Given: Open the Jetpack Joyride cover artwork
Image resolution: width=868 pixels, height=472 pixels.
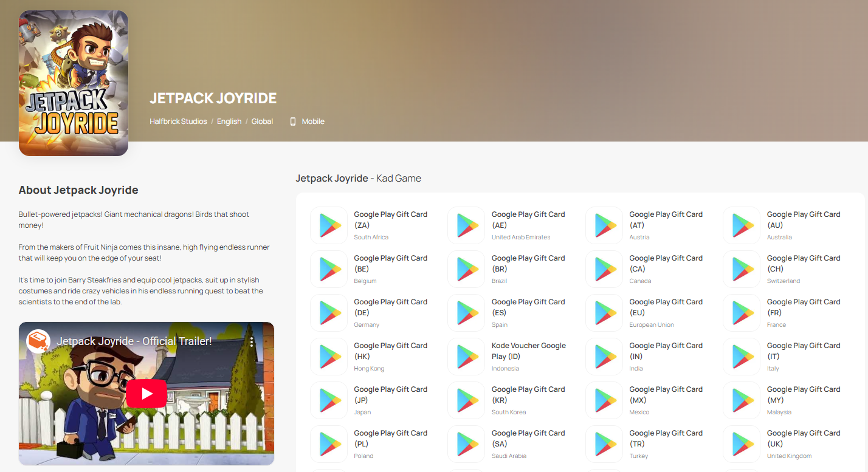Looking at the screenshot, I should [74, 83].
